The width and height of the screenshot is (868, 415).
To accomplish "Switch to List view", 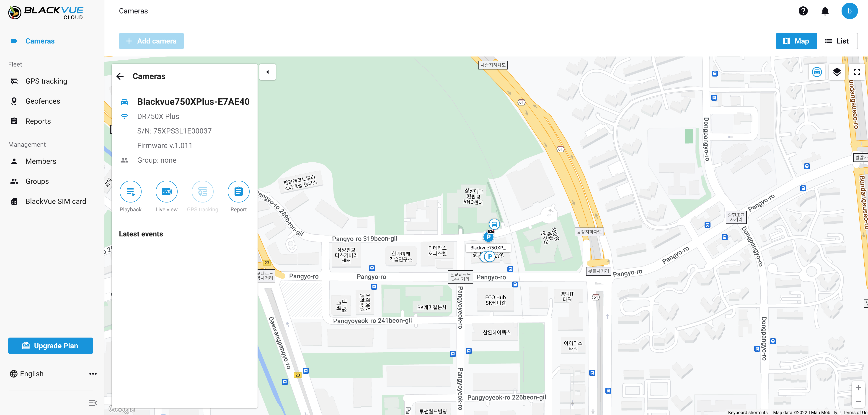I will coord(837,41).
